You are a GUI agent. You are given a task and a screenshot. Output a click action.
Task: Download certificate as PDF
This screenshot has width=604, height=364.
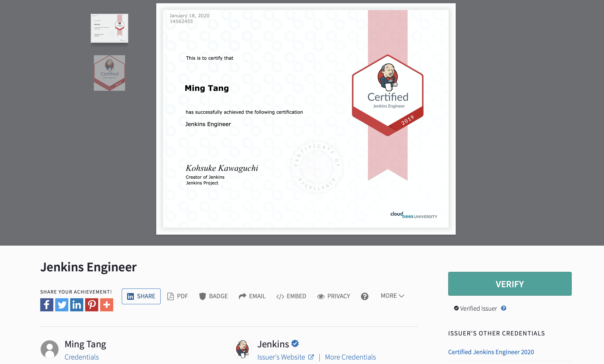[178, 296]
